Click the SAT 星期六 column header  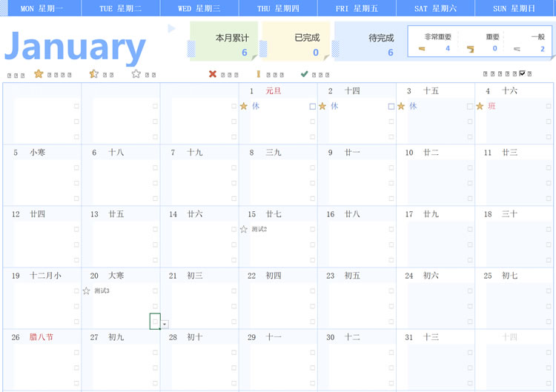435,8
